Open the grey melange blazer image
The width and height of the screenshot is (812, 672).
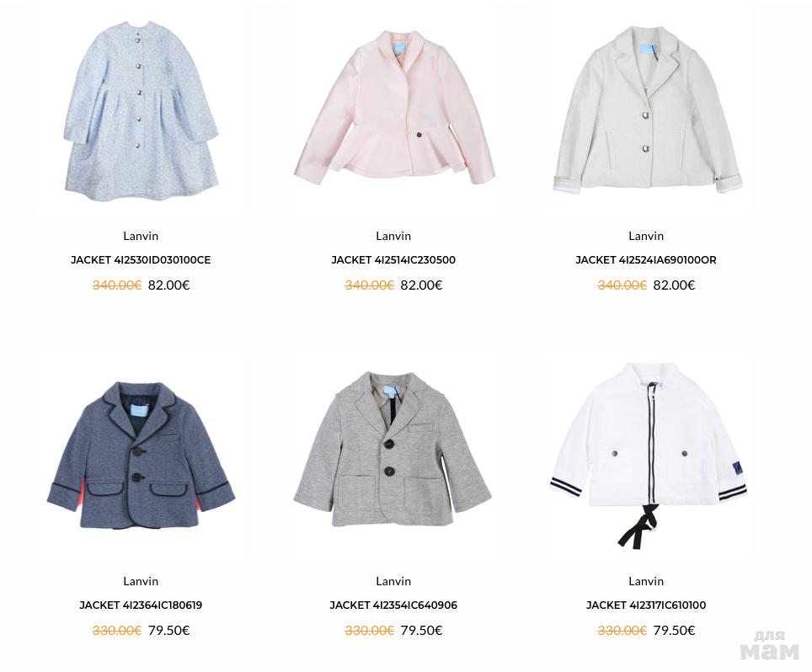pos(393,449)
